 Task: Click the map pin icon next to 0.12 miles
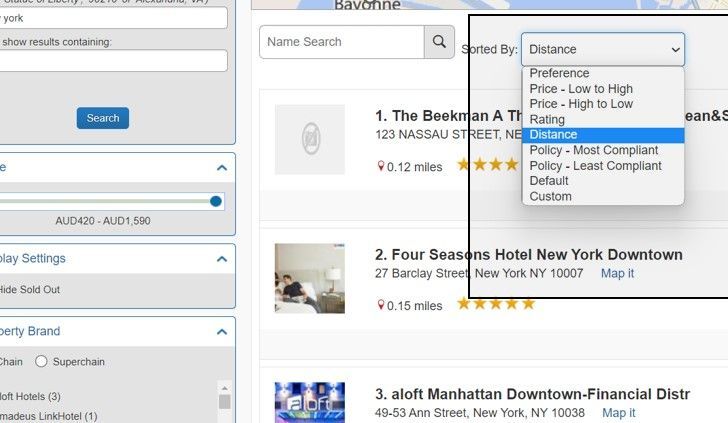[381, 166]
